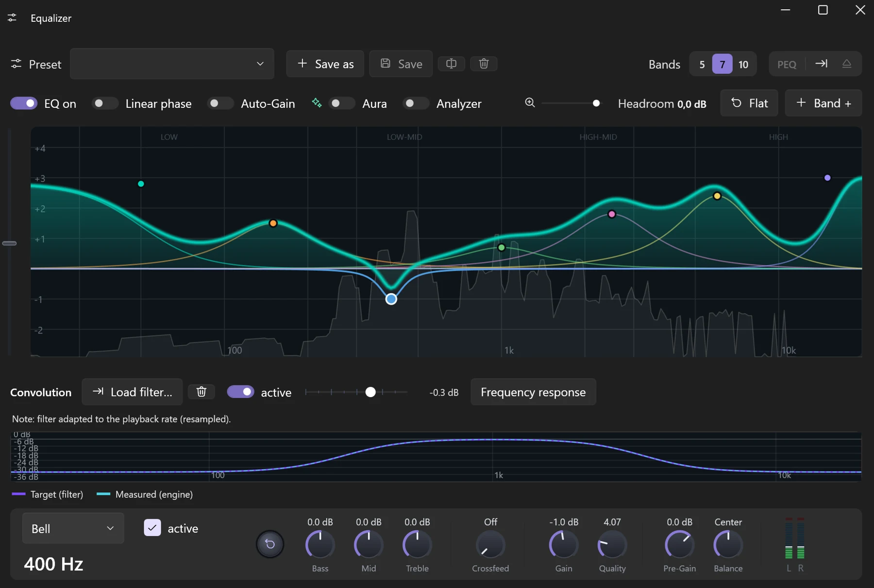The height and width of the screenshot is (588, 874).
Task: Click the Mid knob
Action: [x=369, y=544]
